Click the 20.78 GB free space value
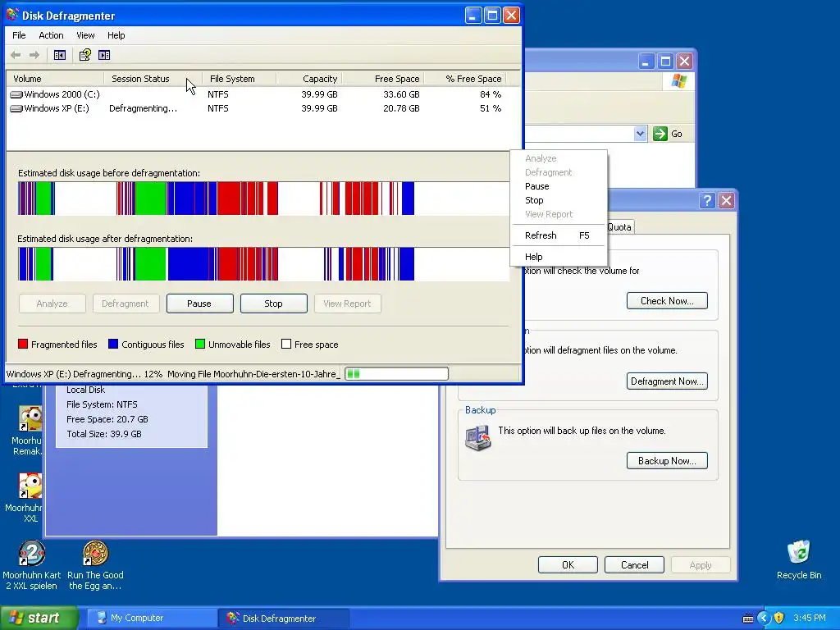This screenshot has height=630, width=840. point(401,108)
